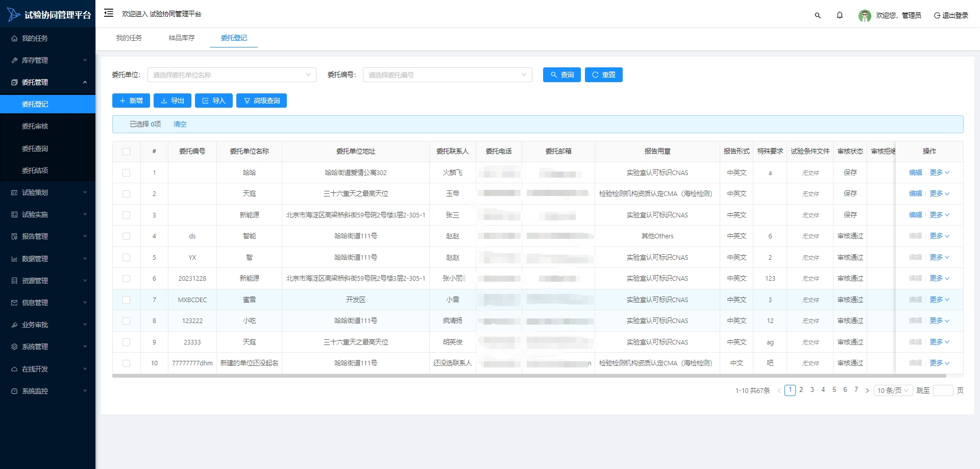Click the icon beside 试验策划
This screenshot has height=469, width=980.
coord(14,192)
